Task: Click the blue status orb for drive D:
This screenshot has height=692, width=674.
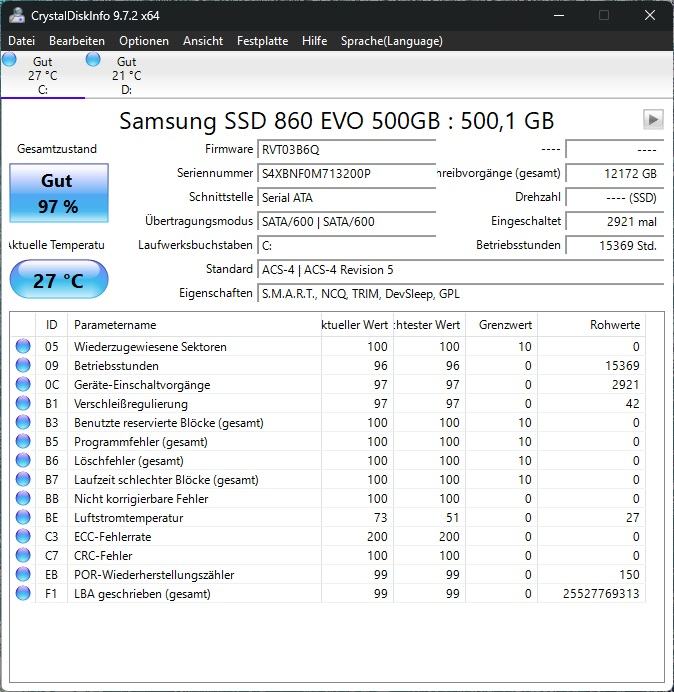Action: point(93,59)
